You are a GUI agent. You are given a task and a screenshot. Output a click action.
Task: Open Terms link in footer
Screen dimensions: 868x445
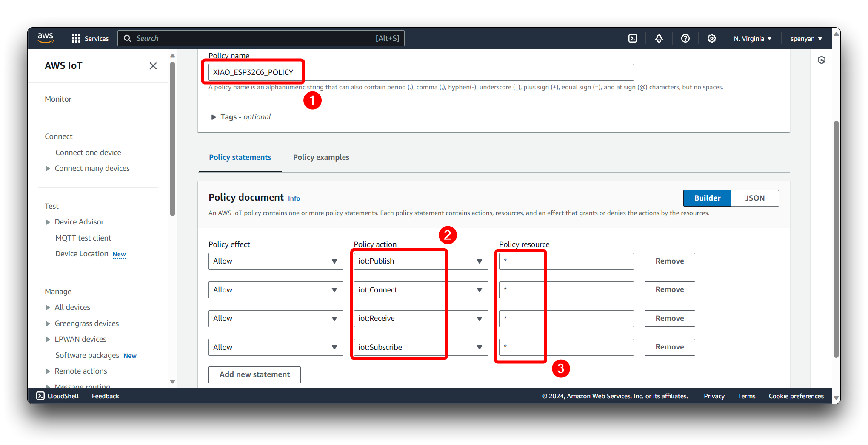(x=746, y=396)
